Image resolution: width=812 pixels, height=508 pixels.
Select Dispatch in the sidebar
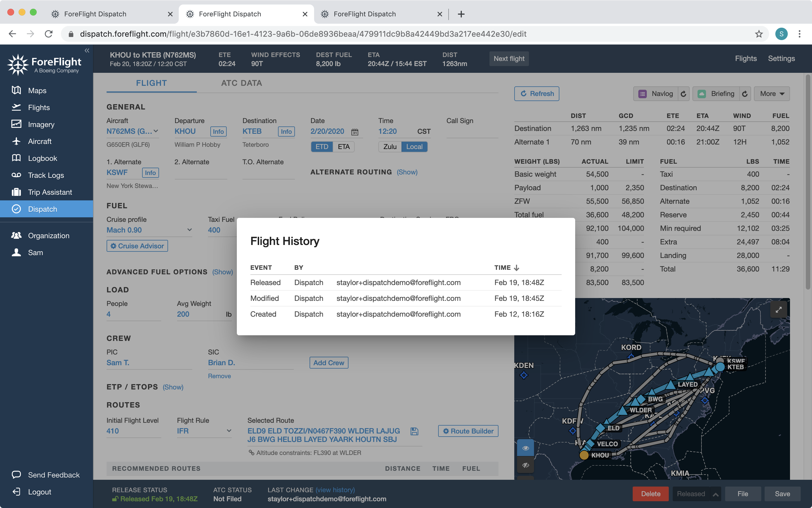[x=46, y=209]
